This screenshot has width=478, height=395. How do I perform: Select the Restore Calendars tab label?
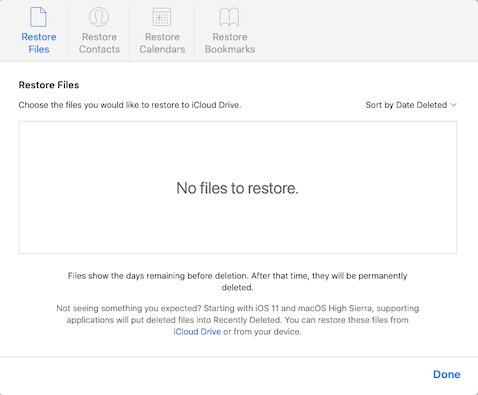pyautogui.click(x=162, y=43)
